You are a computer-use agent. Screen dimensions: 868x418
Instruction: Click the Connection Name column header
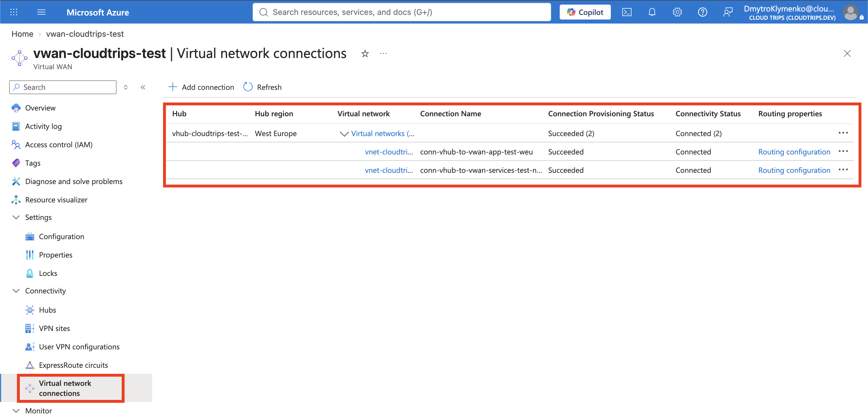click(451, 114)
